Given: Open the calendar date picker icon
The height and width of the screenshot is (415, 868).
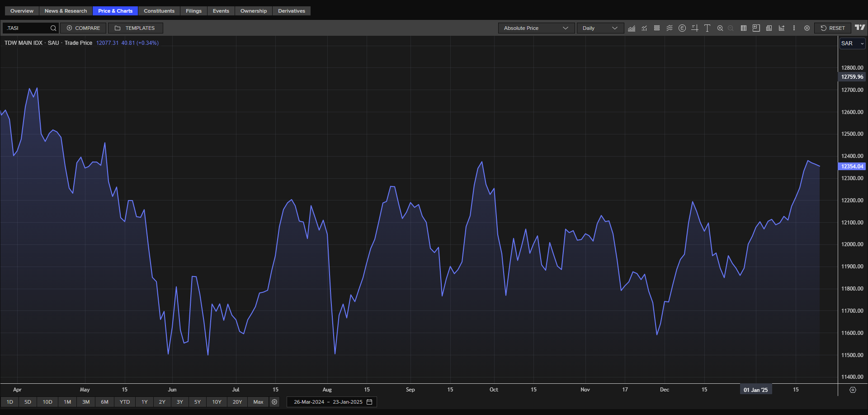Looking at the screenshot, I should pyautogui.click(x=369, y=402).
